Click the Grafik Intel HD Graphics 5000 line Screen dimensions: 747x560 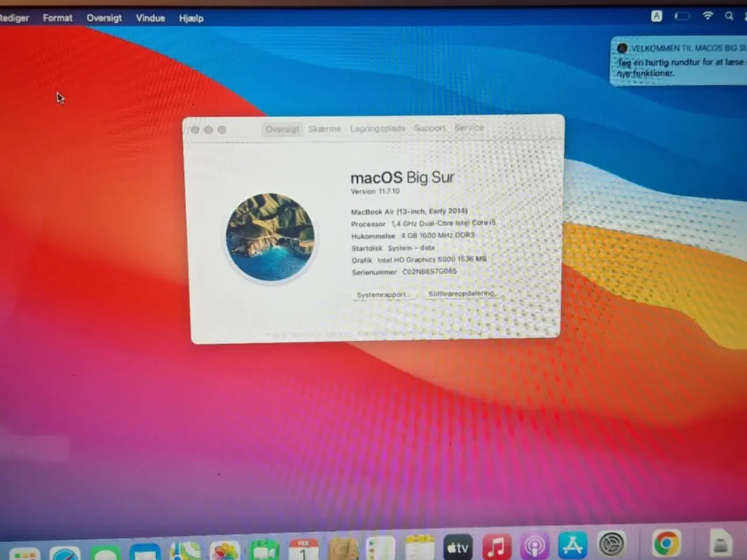pos(419,260)
